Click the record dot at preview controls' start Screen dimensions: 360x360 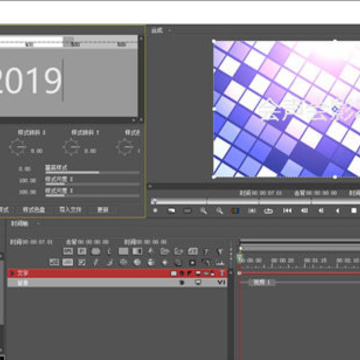point(155,211)
